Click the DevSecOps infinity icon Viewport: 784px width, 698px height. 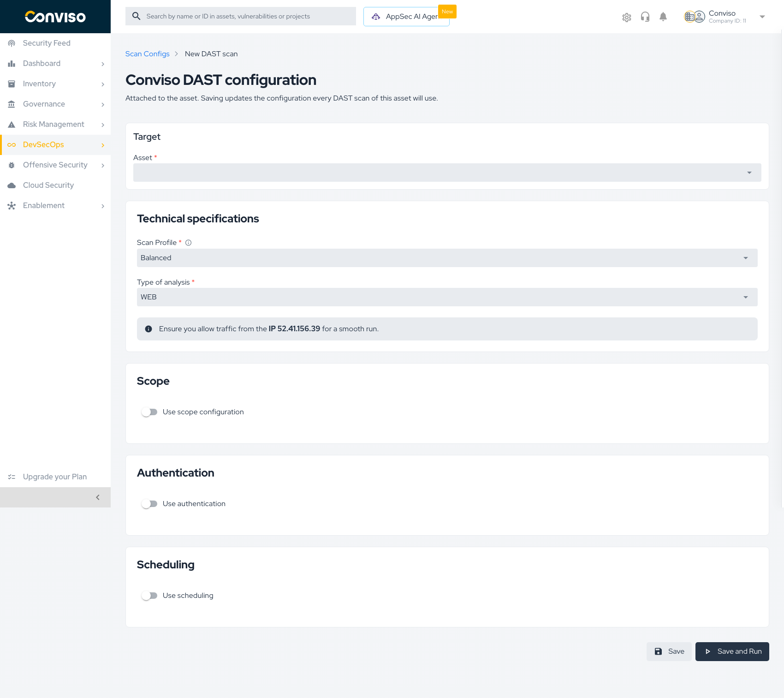tap(12, 145)
